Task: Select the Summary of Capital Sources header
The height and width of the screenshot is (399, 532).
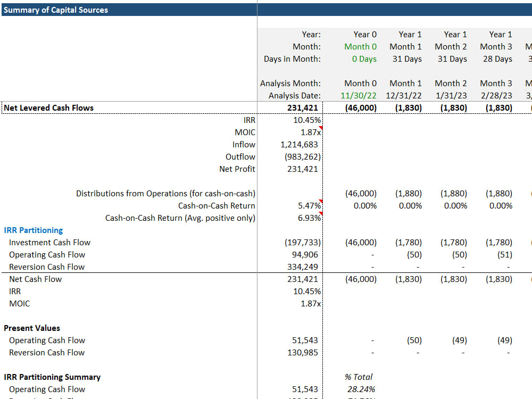Action: pyautogui.click(x=56, y=10)
